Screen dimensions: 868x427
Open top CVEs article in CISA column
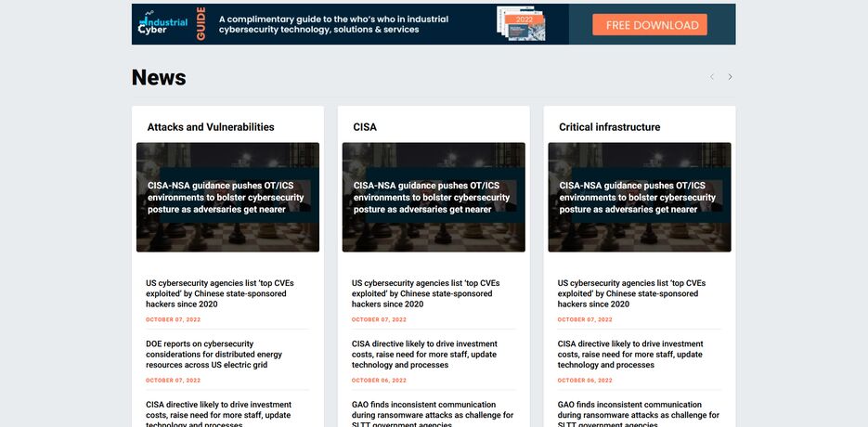[426, 293]
